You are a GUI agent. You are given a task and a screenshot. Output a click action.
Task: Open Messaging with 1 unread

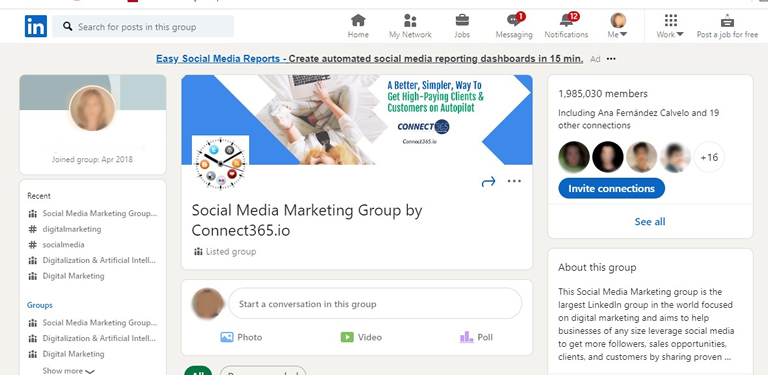point(514,26)
